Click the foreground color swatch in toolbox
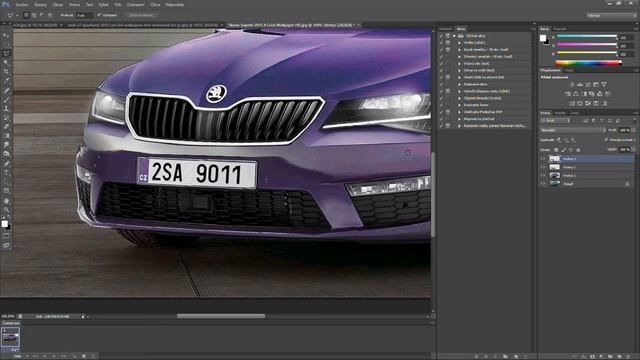 pos(4,224)
